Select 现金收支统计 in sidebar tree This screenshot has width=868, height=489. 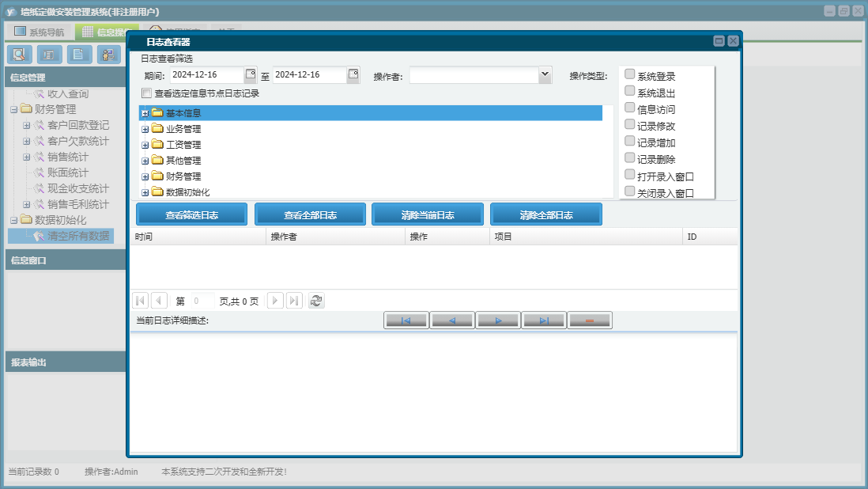(x=78, y=188)
